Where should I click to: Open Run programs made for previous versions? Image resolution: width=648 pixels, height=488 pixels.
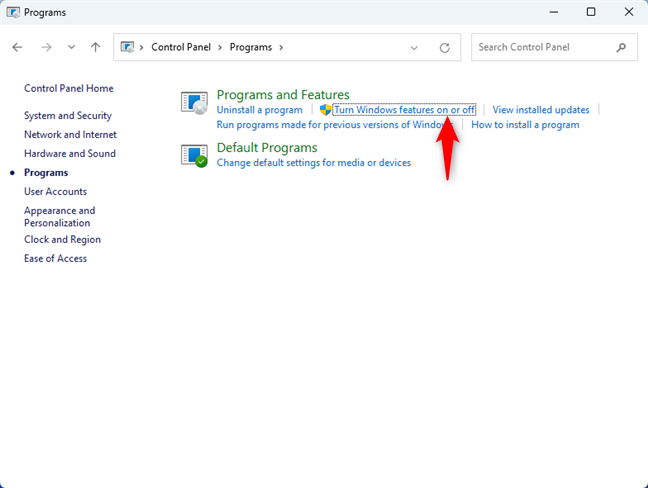(335, 125)
